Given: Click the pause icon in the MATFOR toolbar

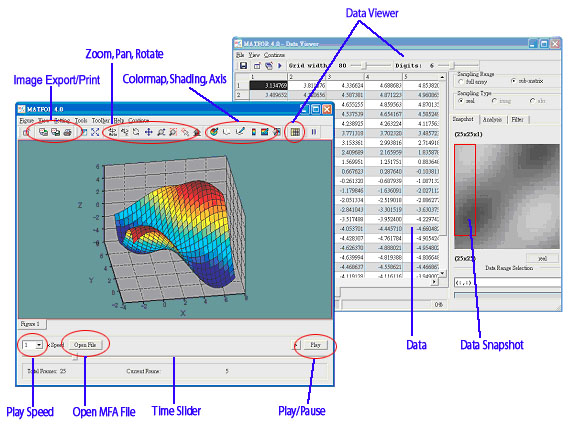Looking at the screenshot, I should pyautogui.click(x=314, y=132).
